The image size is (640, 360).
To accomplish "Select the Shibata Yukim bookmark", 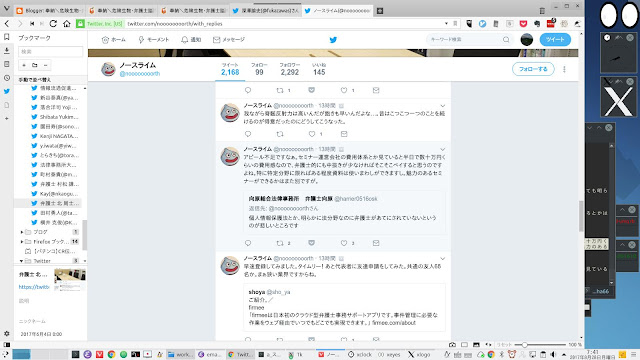I will point(55,117).
